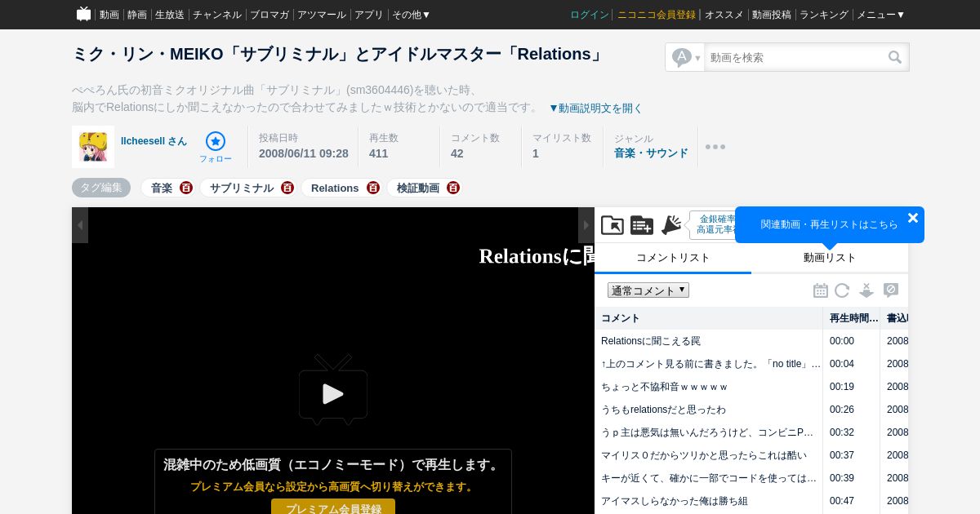Click the auto-scroll down arrow icon
The height and width of the screenshot is (514, 980).
tap(866, 290)
